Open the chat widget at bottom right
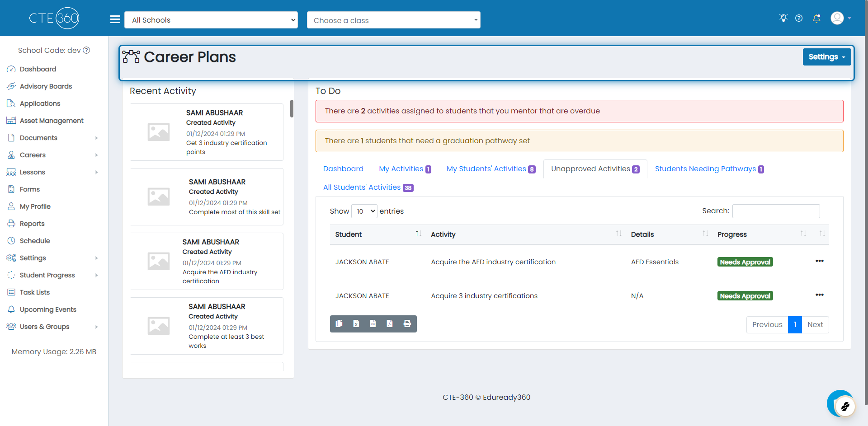The height and width of the screenshot is (426, 868). tap(841, 404)
